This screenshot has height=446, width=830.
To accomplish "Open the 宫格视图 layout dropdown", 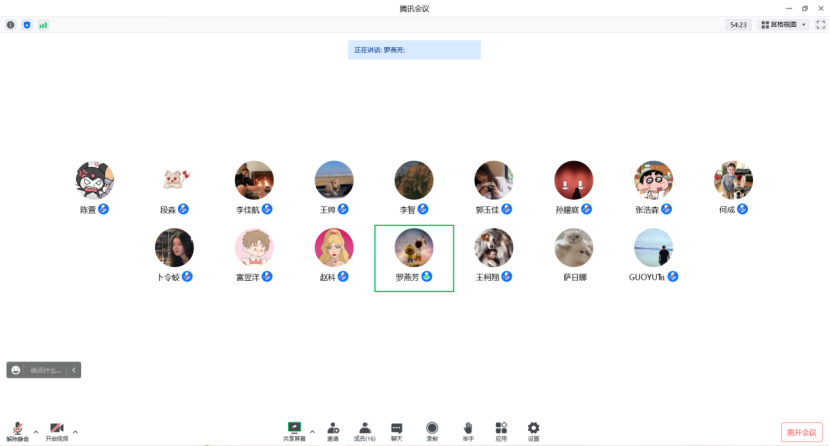I will (782, 24).
